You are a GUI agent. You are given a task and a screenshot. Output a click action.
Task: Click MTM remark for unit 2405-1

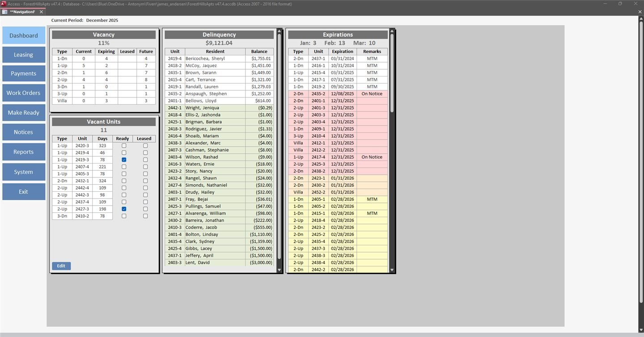tap(372, 199)
